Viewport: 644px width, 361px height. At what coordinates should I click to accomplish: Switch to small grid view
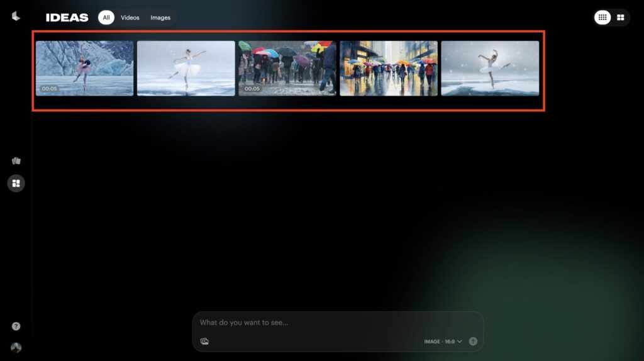602,18
